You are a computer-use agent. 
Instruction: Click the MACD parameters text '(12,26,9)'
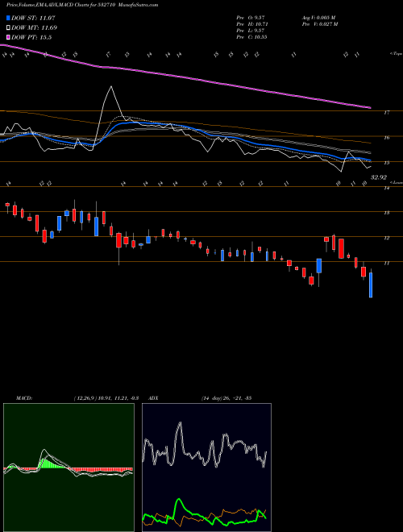click(85, 398)
